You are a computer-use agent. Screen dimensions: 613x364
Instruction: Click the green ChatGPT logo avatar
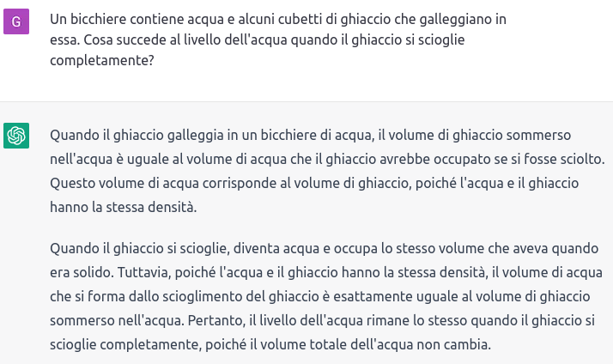[x=16, y=136]
